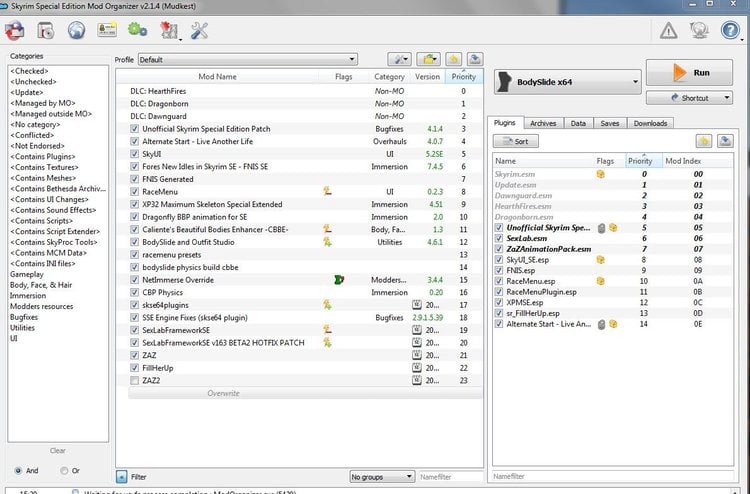
Task: Click the update check icon beside the warning
Action: point(699,31)
